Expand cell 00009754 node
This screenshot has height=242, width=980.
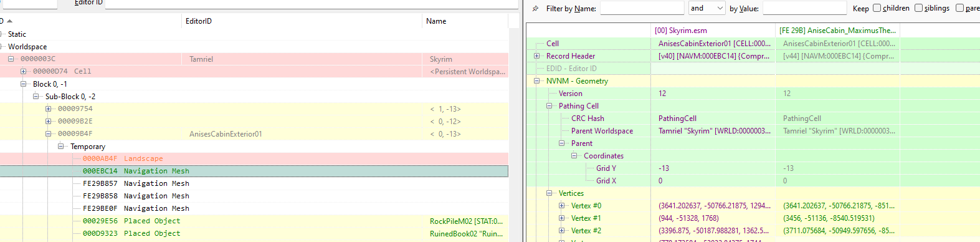click(x=49, y=109)
